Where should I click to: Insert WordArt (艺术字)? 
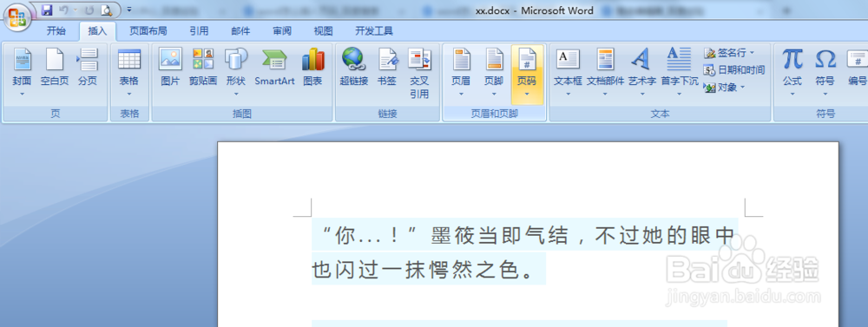click(642, 72)
